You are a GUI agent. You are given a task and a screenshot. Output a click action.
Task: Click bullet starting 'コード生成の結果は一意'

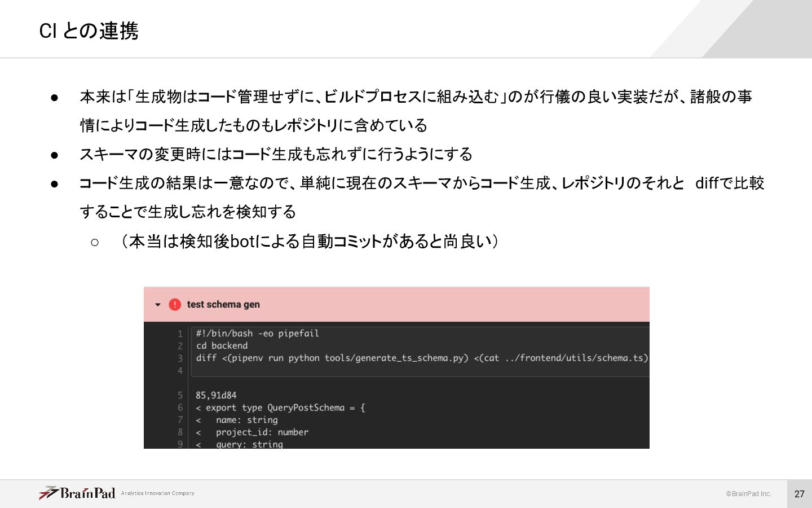(x=422, y=197)
